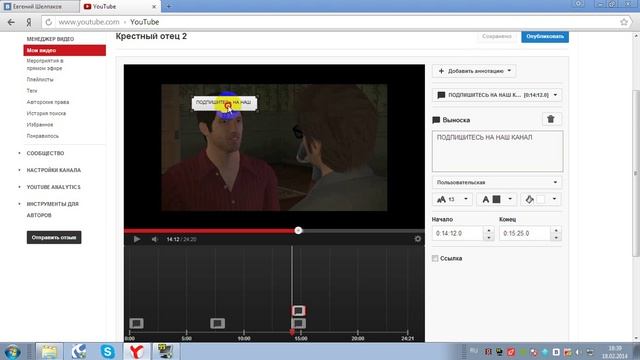
Task: Click the Начало time field
Action: [458, 233]
